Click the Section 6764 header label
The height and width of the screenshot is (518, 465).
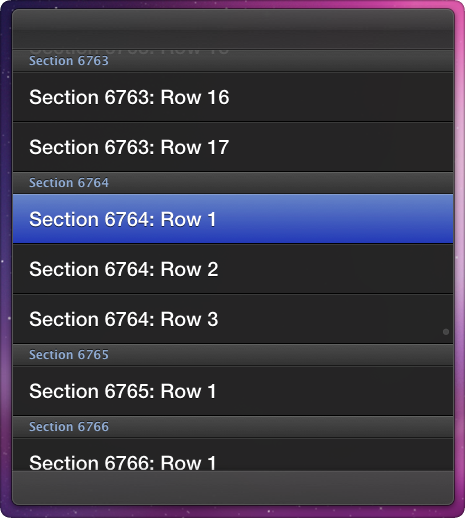click(69, 183)
